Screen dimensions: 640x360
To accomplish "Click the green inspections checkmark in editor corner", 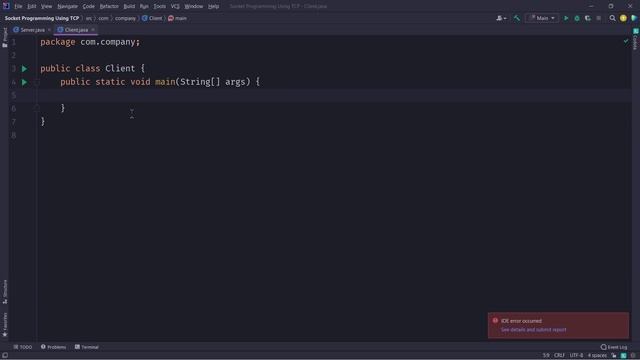I will [626, 41].
